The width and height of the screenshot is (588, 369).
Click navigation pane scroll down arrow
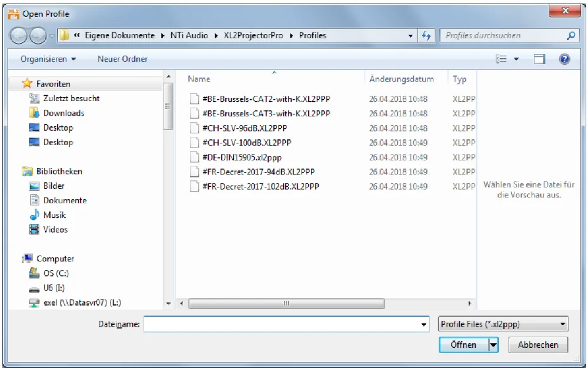168,304
